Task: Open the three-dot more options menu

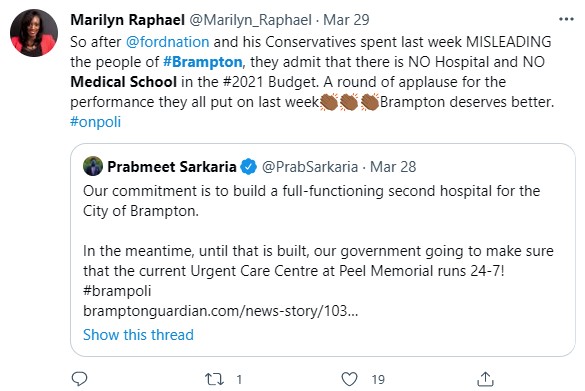Action: click(566, 19)
